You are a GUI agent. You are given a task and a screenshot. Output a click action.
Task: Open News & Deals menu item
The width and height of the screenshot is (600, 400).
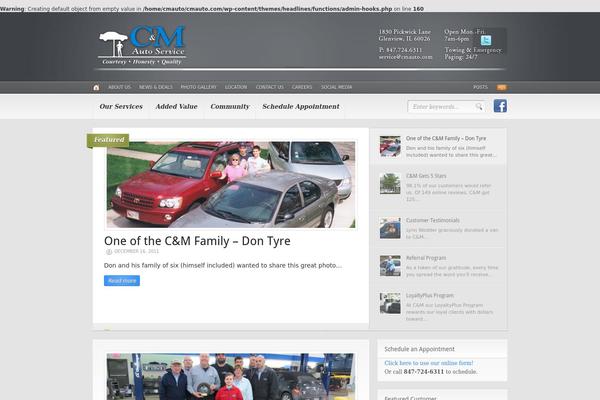click(x=156, y=87)
